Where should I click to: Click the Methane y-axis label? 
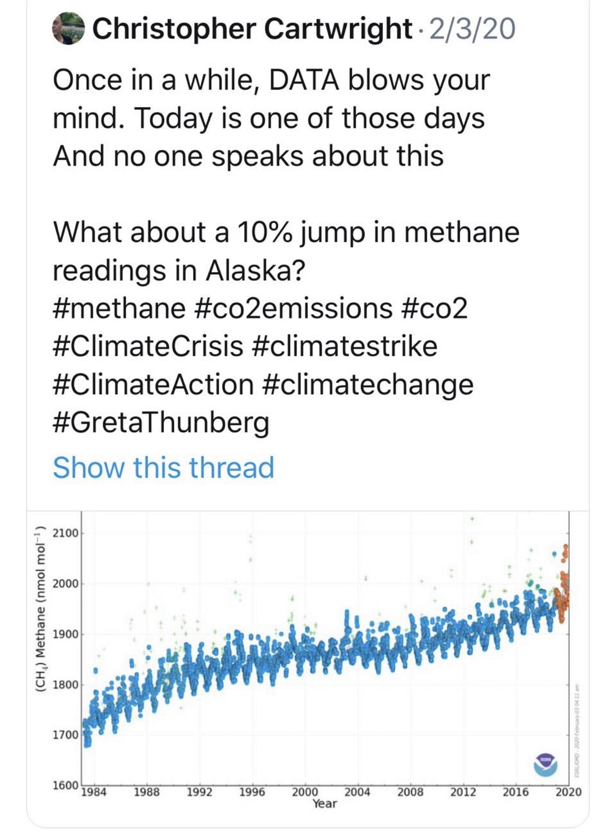[x=41, y=609]
